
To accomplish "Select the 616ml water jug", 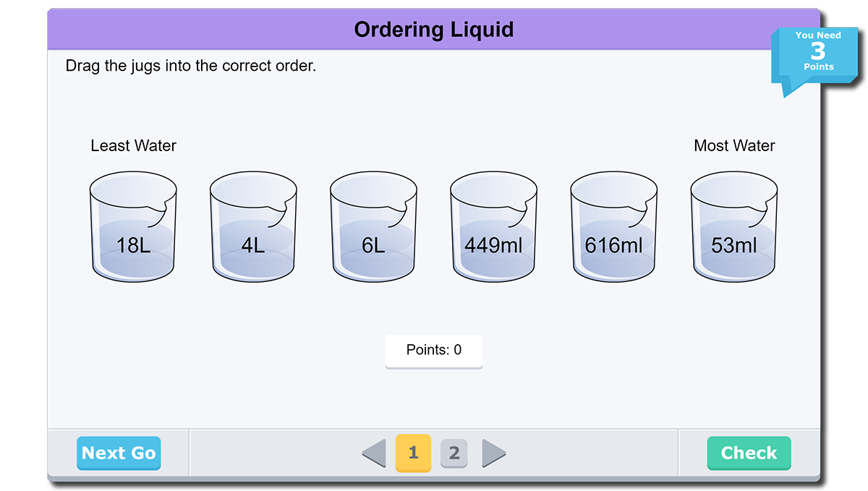I will [x=613, y=228].
